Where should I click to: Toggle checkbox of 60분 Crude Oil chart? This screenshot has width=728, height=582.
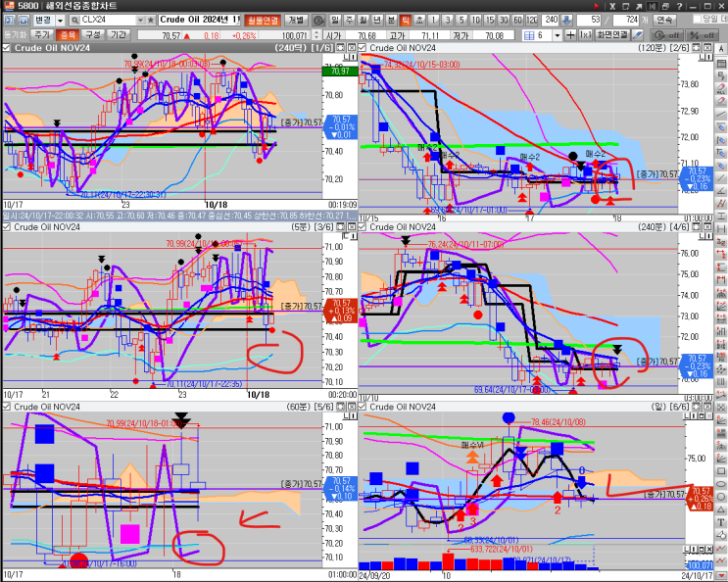[7, 407]
